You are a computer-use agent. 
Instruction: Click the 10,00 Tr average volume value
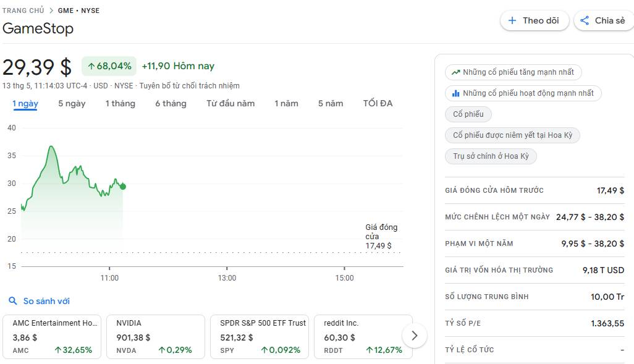tap(607, 297)
